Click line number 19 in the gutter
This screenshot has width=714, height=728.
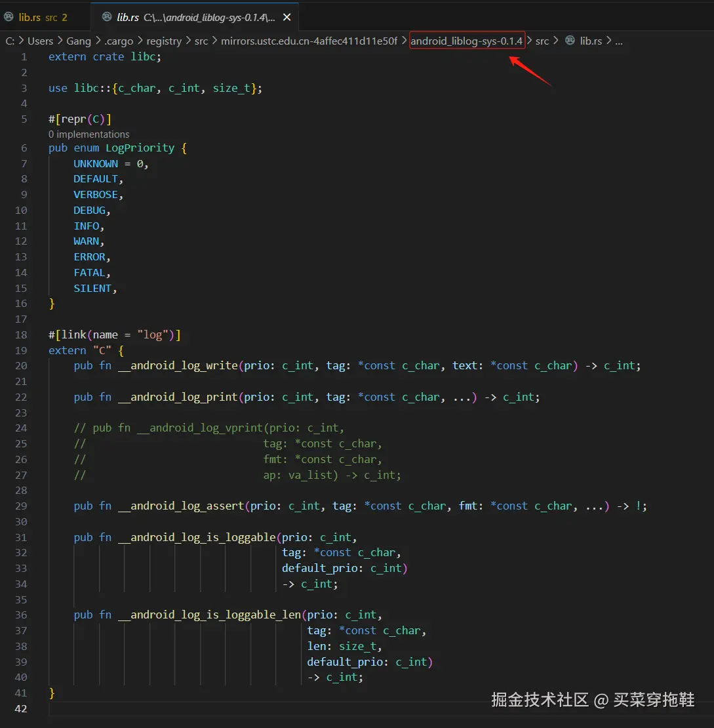pyautogui.click(x=21, y=350)
